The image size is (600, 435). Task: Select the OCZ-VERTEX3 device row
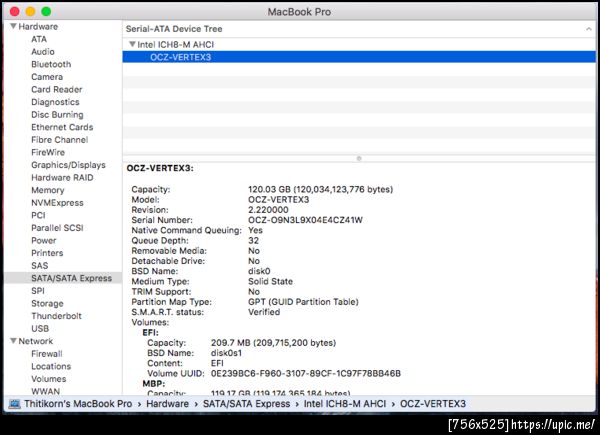[x=359, y=57]
